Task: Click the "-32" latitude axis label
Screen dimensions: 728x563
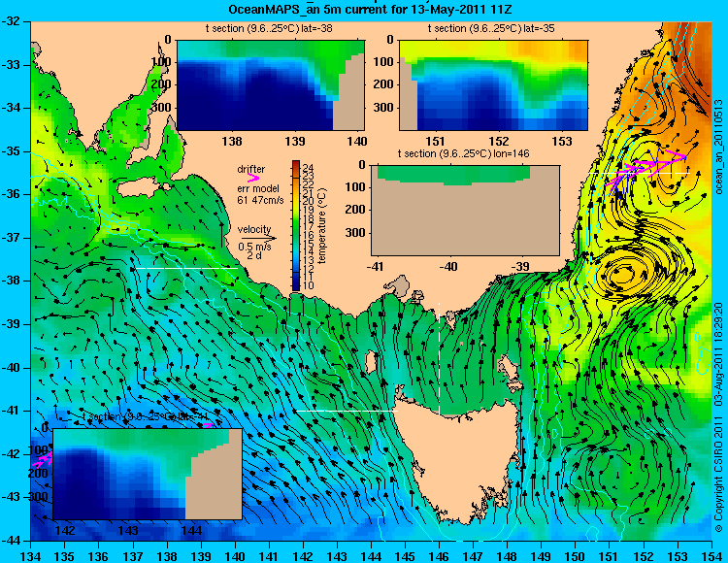Action: 11,21
